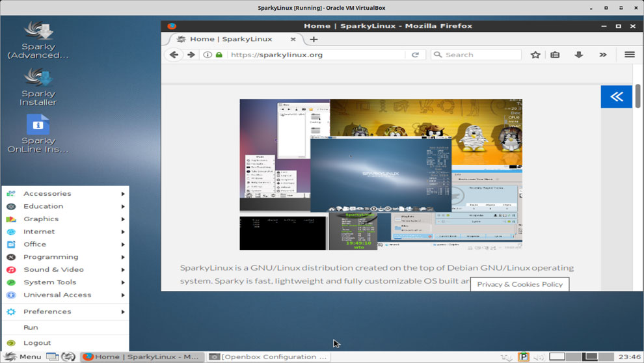Open Firefox hamburger menu
This screenshot has height=363, width=644.
[x=630, y=55]
